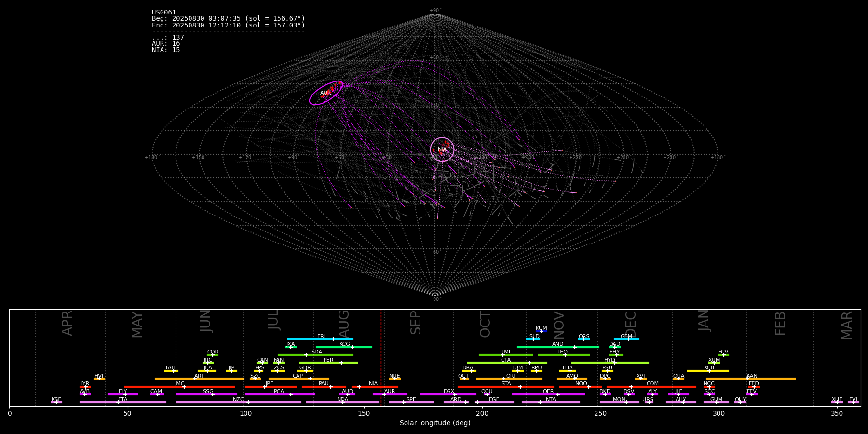Click the HYD shower label

pos(610,360)
